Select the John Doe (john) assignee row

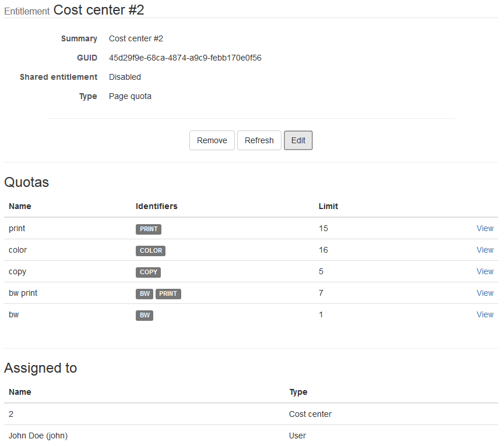pyautogui.click(x=38, y=436)
